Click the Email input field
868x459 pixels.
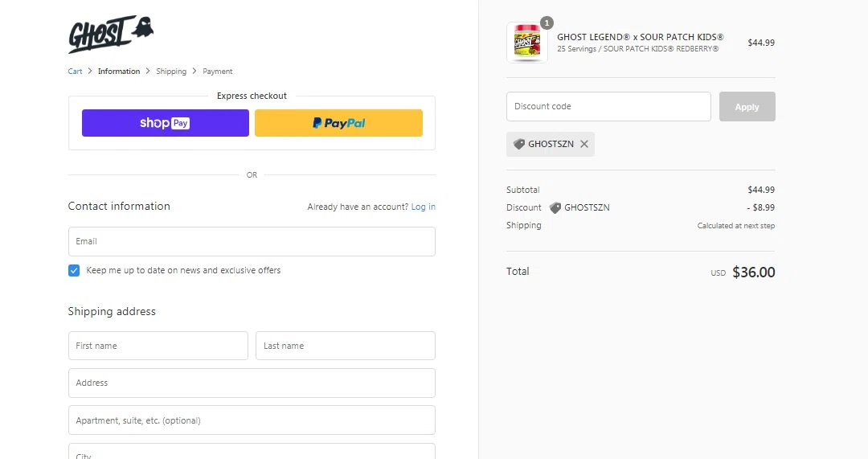pyautogui.click(x=252, y=241)
